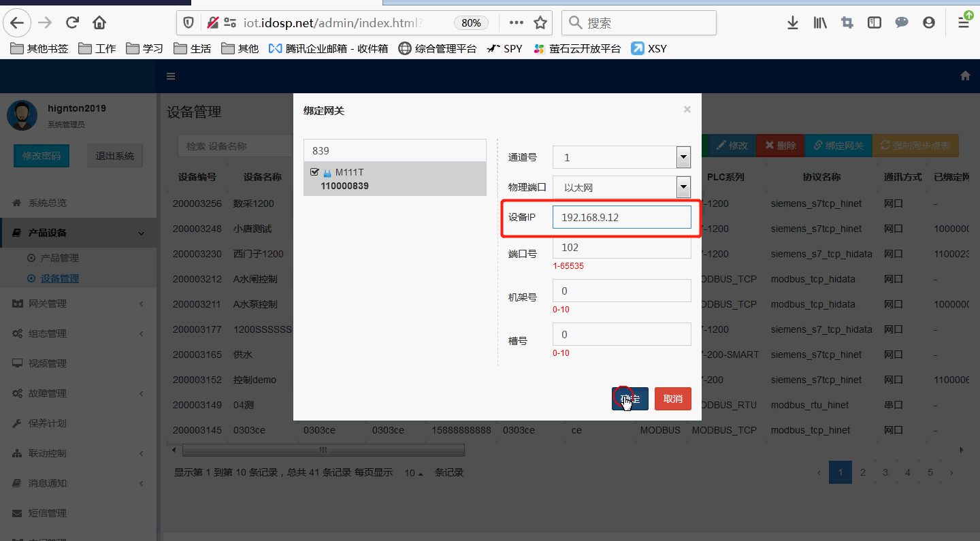Screen dimensions: 980x541
Task: Open the Firefox library icon
Action: point(819,22)
